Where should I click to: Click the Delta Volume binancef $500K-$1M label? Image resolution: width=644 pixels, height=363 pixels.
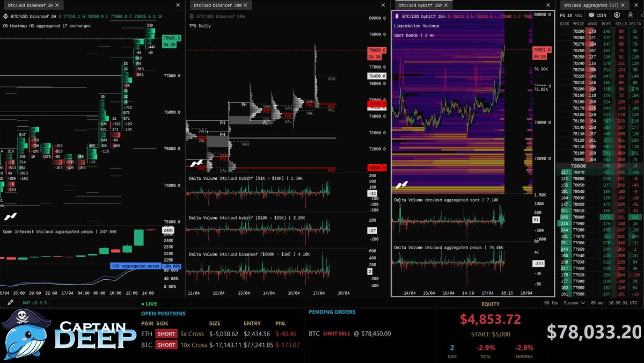pos(248,253)
